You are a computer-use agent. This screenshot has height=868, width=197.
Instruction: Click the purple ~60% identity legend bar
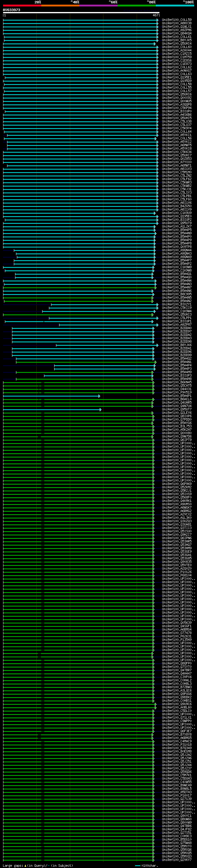point(99,6)
